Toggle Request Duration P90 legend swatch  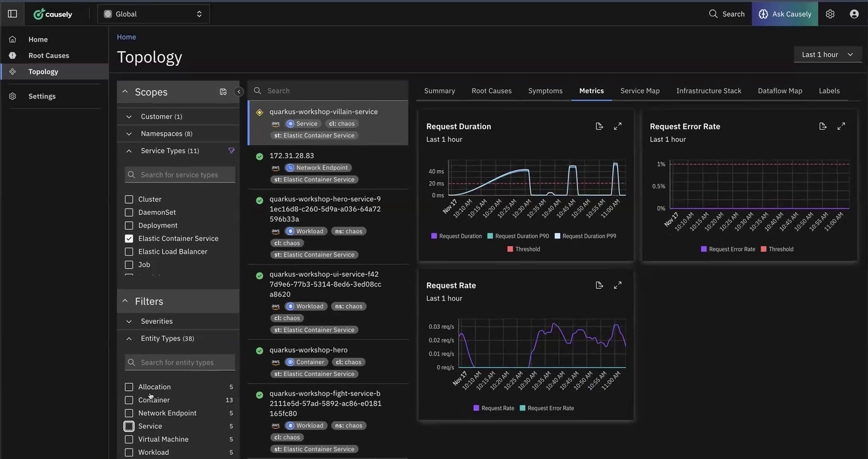pos(490,236)
